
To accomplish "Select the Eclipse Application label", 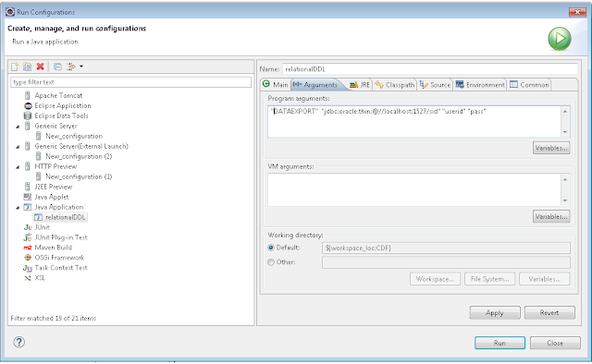I will (x=63, y=105).
